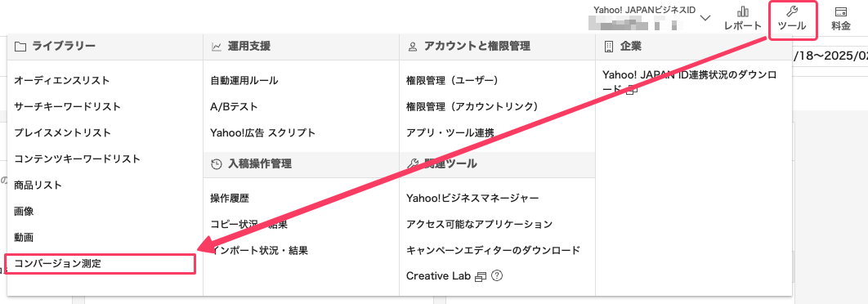Click the 企業 building icon
Image resolution: width=868 pixels, height=304 pixels.
pyautogui.click(x=609, y=47)
